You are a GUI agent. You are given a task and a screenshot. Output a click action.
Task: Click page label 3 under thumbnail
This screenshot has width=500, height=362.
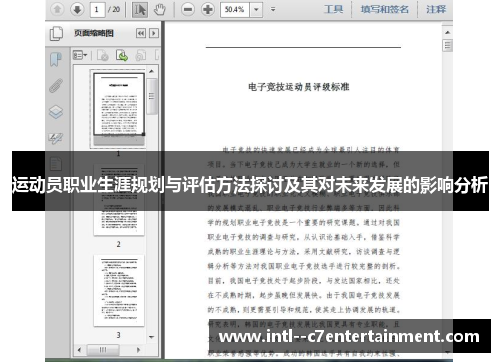tap(118, 335)
